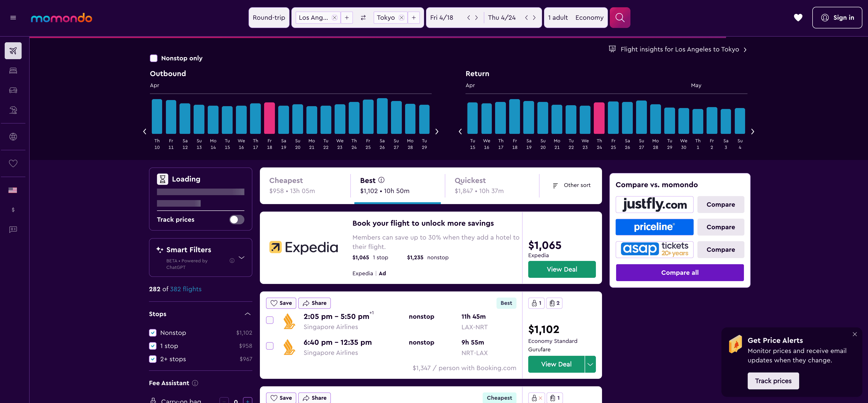Toggle the Track prices switch
868x403 pixels.
point(237,220)
